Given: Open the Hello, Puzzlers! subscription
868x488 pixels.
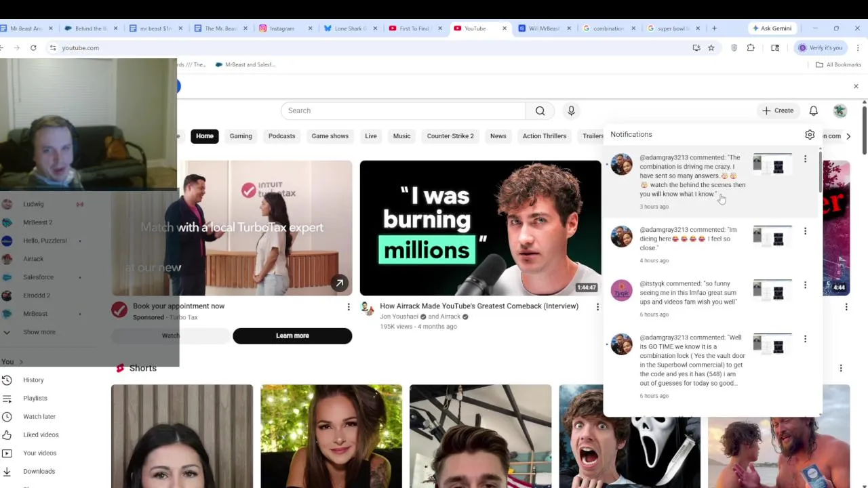Looking at the screenshot, I should click(42, 241).
